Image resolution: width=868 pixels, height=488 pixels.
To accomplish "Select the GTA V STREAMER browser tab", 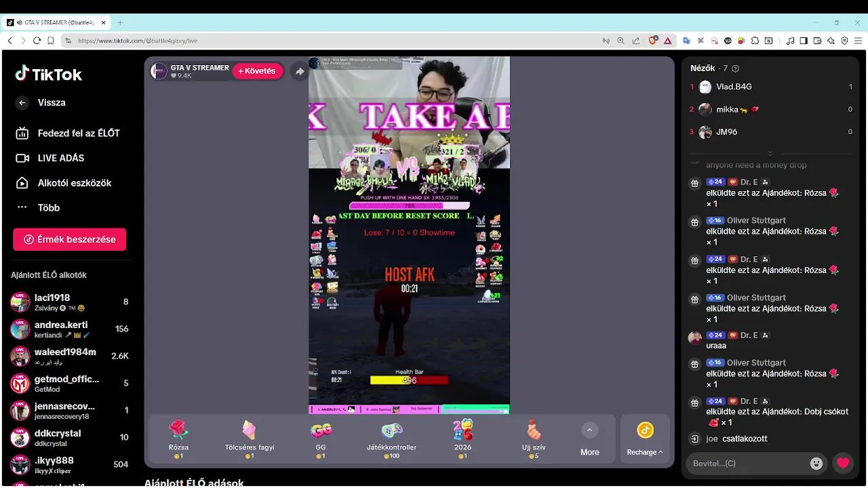I will 56,22.
